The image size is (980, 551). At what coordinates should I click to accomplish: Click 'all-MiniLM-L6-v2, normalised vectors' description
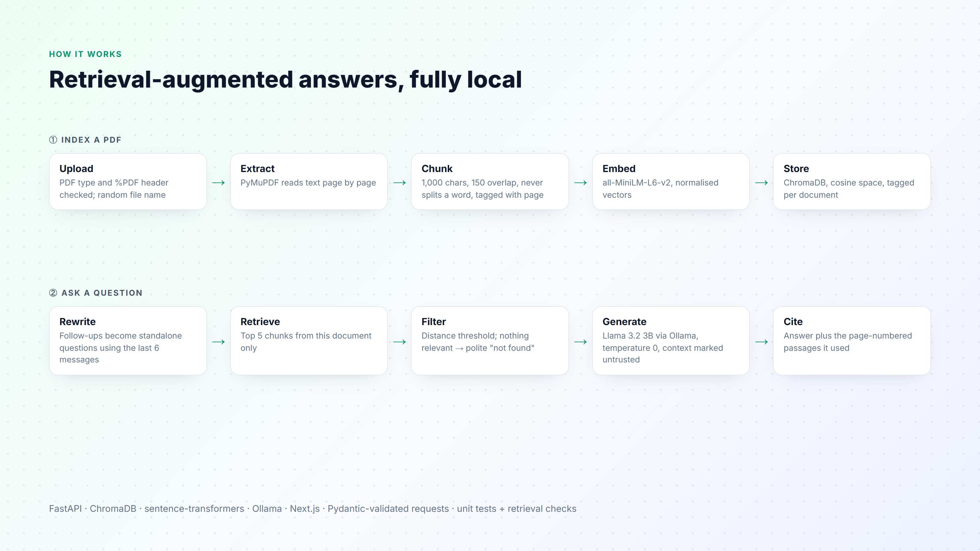pyautogui.click(x=661, y=189)
